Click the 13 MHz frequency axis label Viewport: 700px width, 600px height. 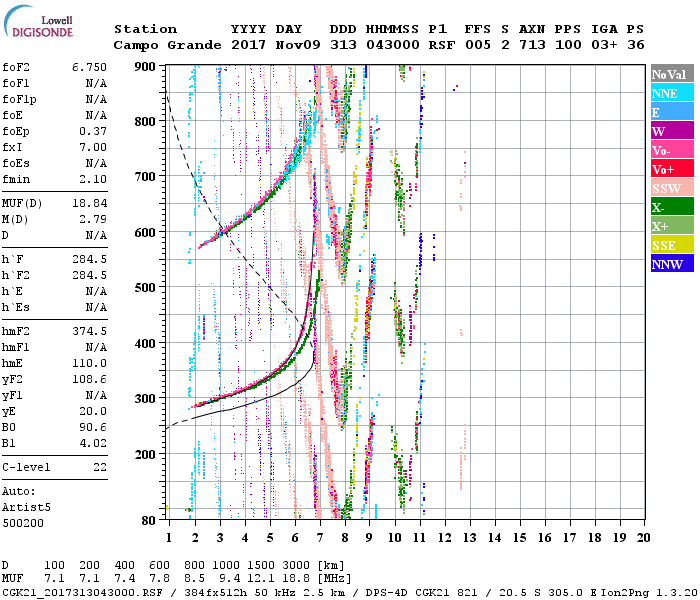[x=469, y=538]
